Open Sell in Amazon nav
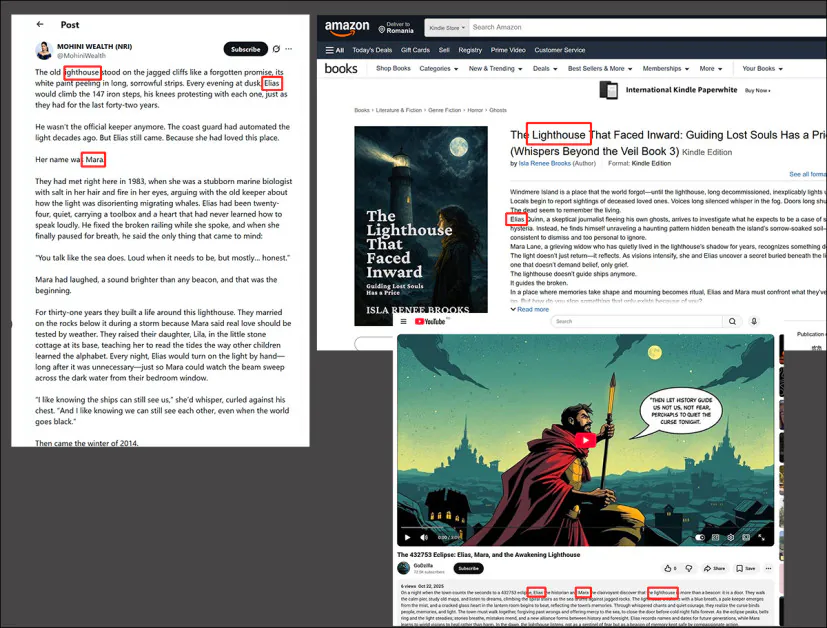The image size is (827, 628). click(x=444, y=50)
